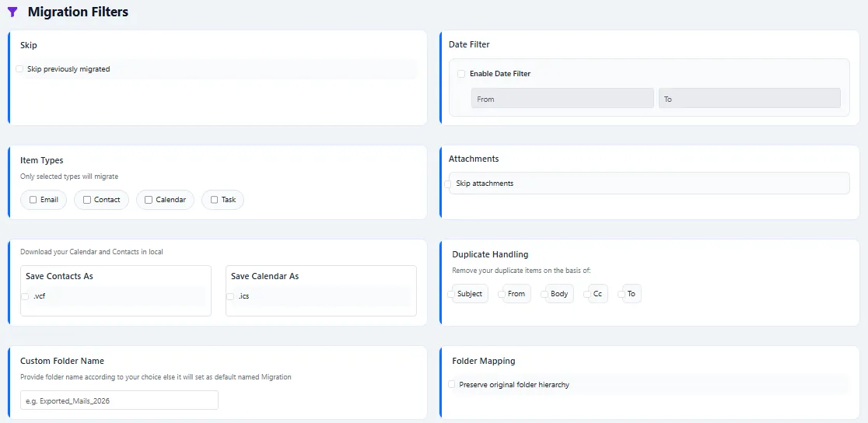Image resolution: width=868 pixels, height=423 pixels.
Task: Click the Folder Mapping heading
Action: pyautogui.click(x=483, y=361)
